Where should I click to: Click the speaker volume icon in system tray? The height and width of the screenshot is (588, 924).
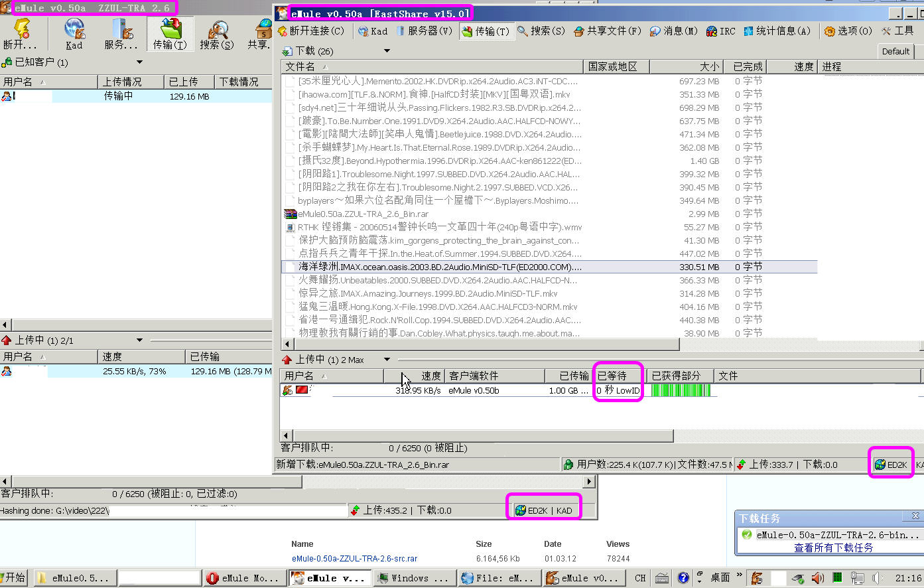[x=818, y=579]
